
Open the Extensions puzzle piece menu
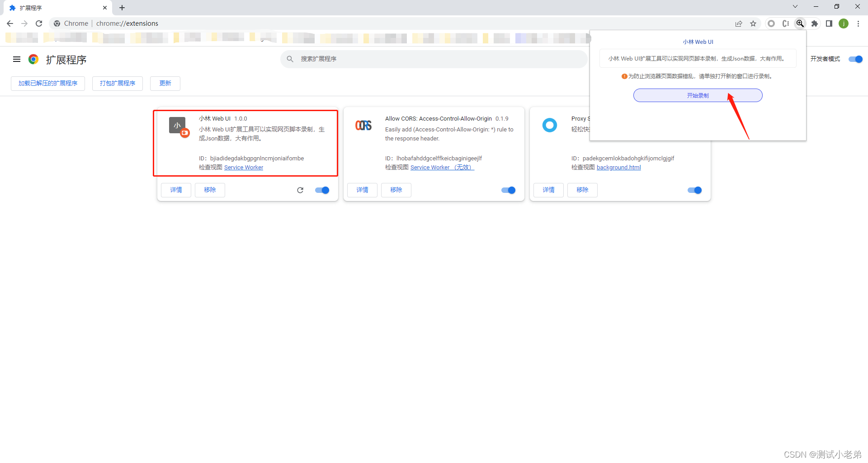(x=815, y=23)
